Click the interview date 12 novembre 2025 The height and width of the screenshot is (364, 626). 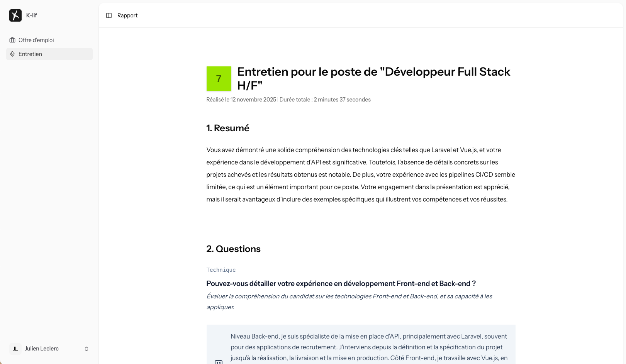[x=253, y=100]
